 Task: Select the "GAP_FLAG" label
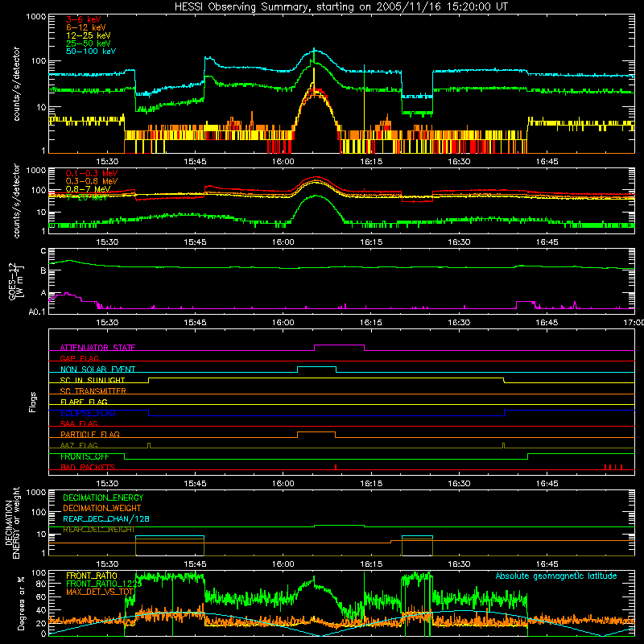pos(79,358)
